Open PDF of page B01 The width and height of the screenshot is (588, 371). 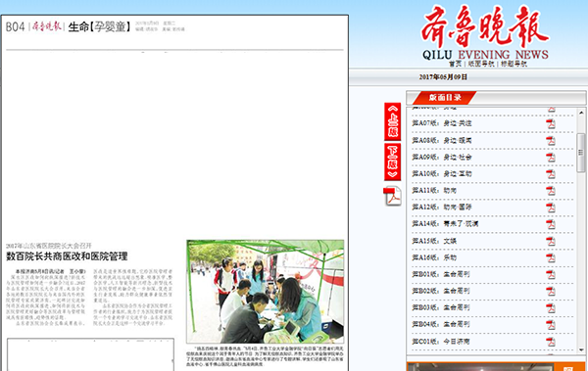(x=551, y=275)
